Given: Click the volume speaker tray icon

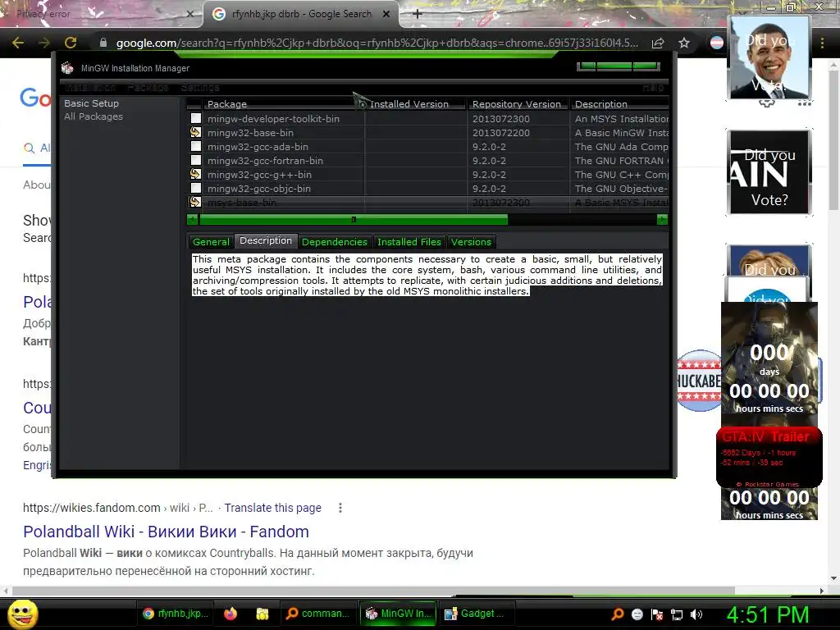Looking at the screenshot, I should click(x=696, y=614).
